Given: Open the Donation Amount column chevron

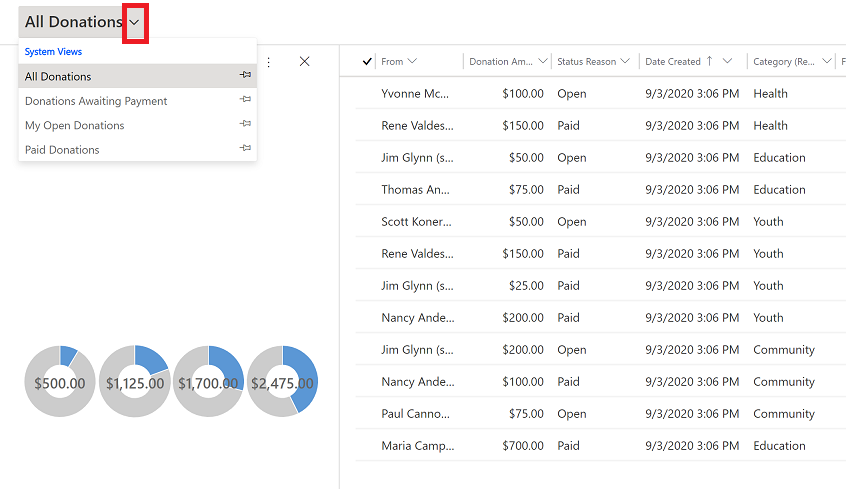Looking at the screenshot, I should (543, 61).
